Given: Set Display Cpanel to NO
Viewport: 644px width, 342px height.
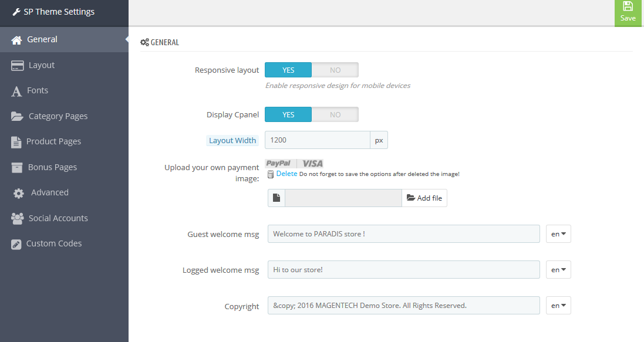Looking at the screenshot, I should tap(335, 114).
